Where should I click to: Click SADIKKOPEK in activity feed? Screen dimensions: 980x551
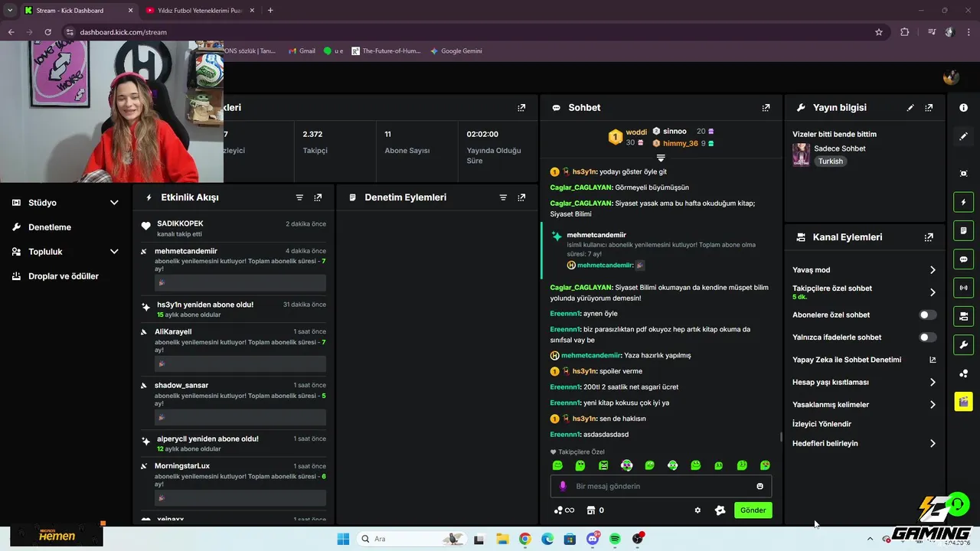pos(180,223)
